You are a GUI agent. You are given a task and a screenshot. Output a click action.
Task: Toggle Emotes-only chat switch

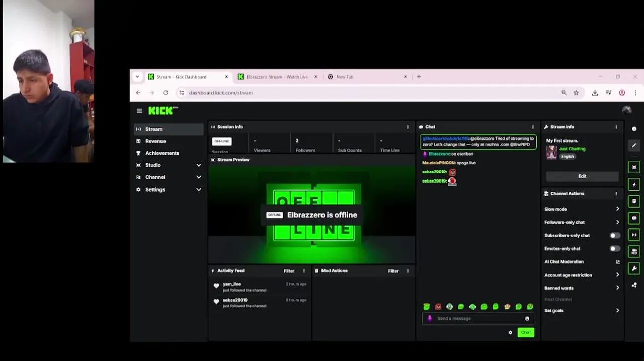[x=614, y=248]
